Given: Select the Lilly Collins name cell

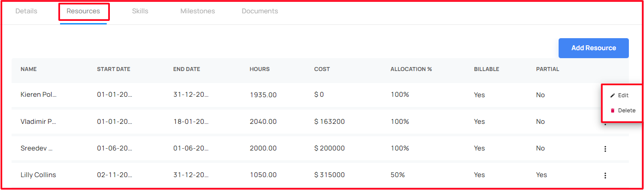Looking at the screenshot, I should tap(38, 175).
